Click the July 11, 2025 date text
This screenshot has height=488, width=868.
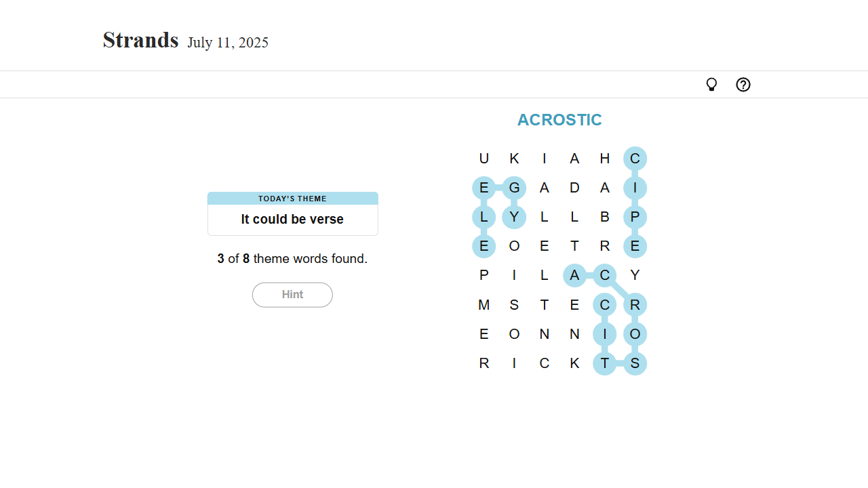(228, 43)
